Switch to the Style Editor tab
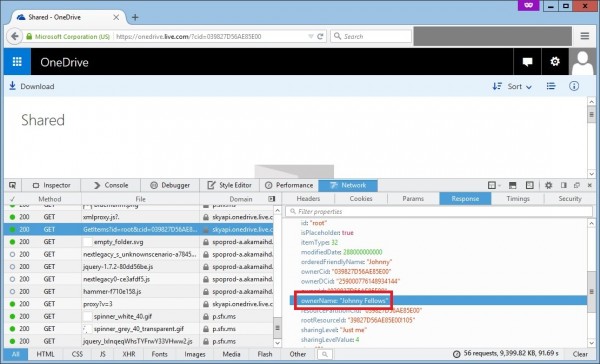This screenshot has height=364, width=600. pyautogui.click(x=230, y=185)
